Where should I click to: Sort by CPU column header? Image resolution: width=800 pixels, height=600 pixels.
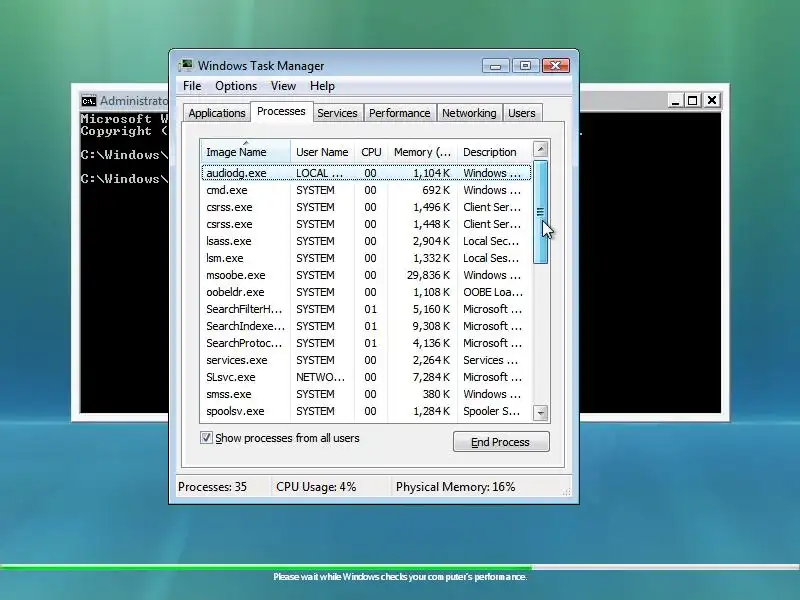click(x=371, y=152)
